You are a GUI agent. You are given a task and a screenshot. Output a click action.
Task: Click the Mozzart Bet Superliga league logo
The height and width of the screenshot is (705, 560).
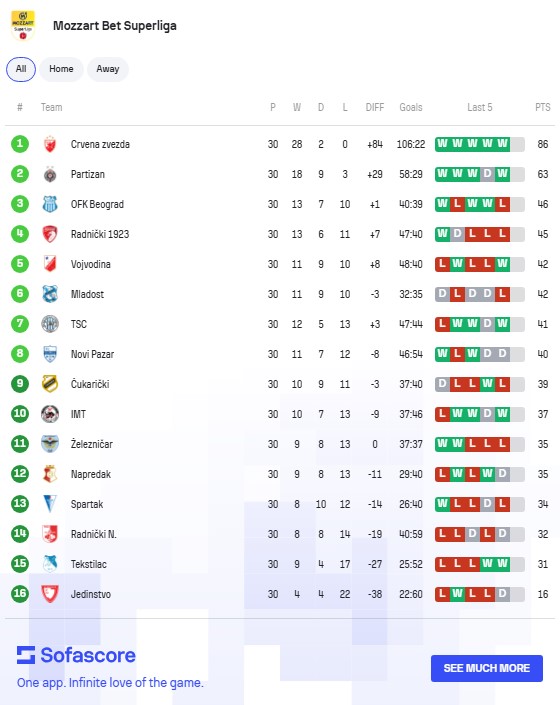point(22,26)
